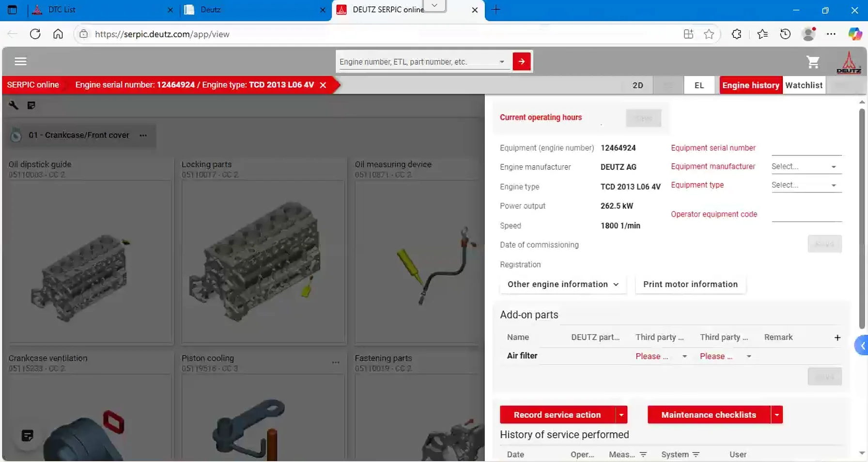Click the DEUTZ logo
Screen dimensions: 868x462
point(849,63)
